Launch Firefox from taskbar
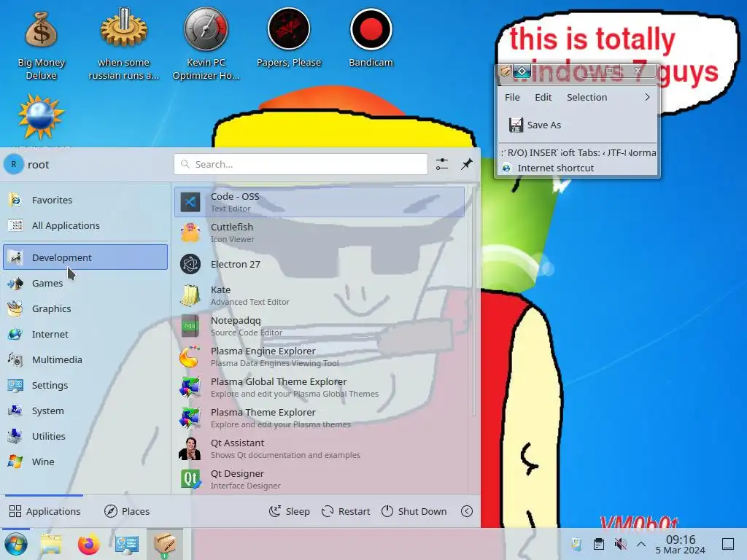This screenshot has width=747, height=560. [x=88, y=544]
